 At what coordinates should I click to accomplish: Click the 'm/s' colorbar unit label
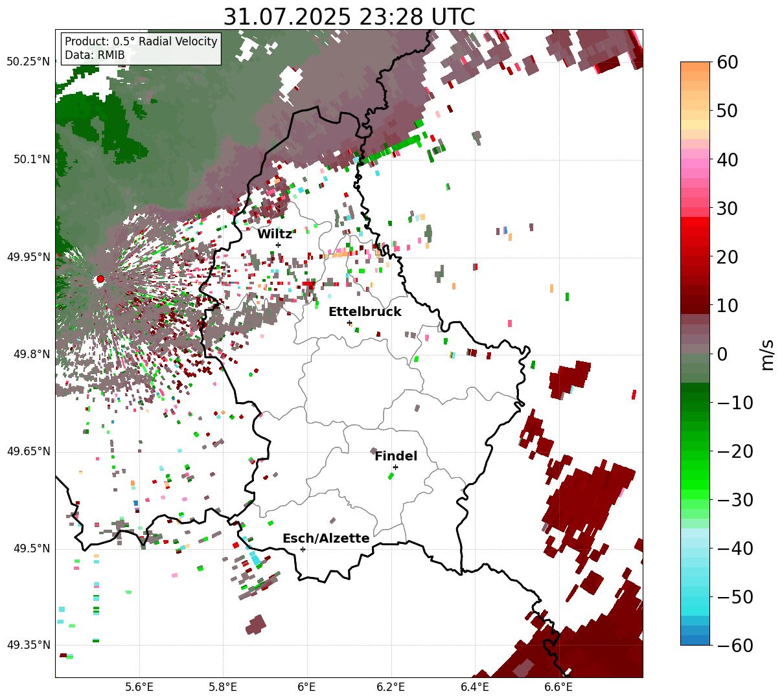click(x=768, y=354)
